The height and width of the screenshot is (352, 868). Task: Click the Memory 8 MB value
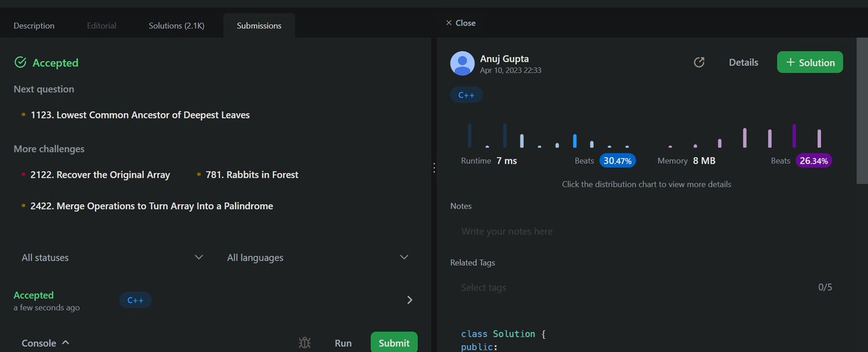[x=704, y=161]
